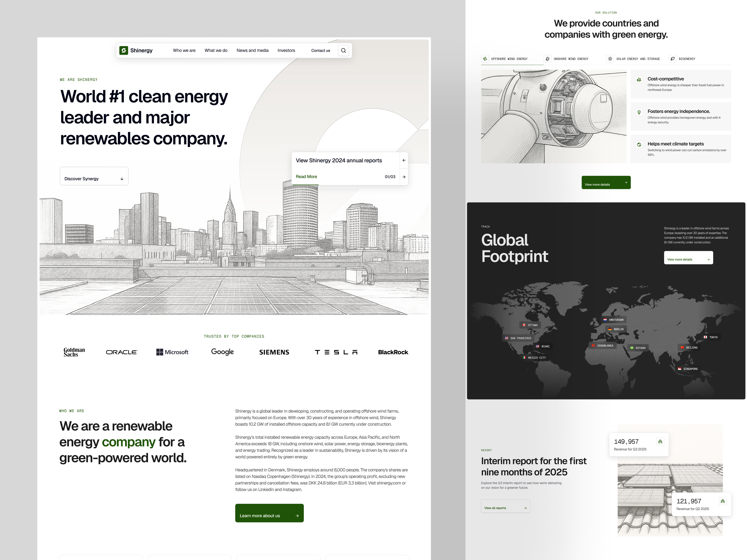747x560 pixels.
Task: Click Learn more about us button
Action: (269, 513)
